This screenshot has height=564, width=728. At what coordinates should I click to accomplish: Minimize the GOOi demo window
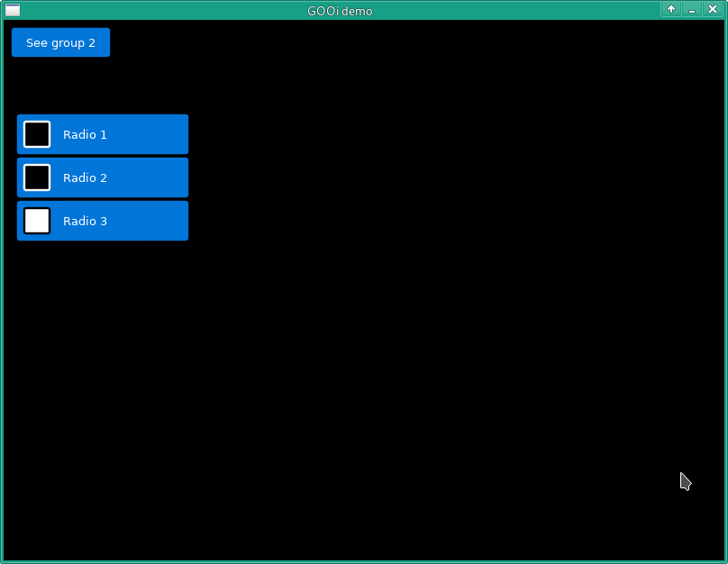pyautogui.click(x=692, y=9)
